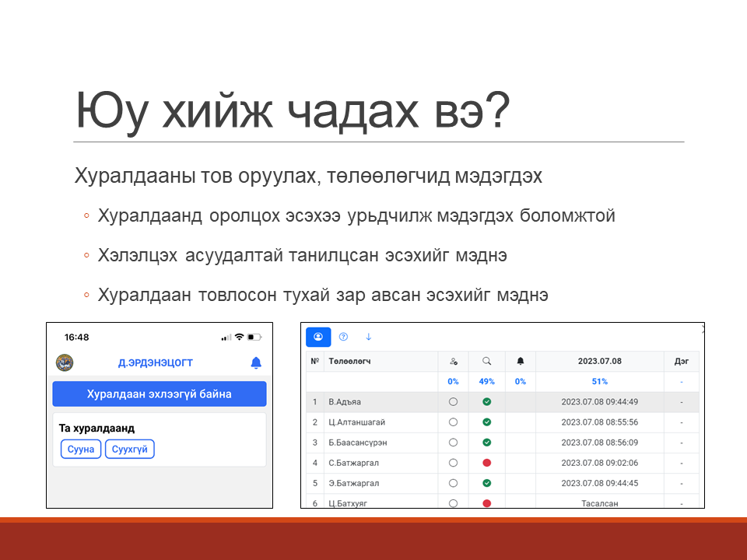The image size is (747, 560).
Task: Click the blue user profile icon button
Action: tap(318, 337)
